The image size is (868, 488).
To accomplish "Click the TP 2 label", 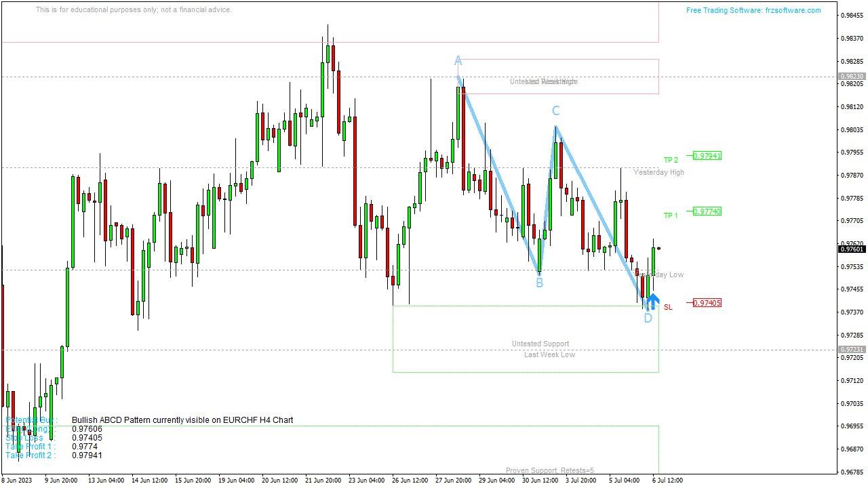I will (671, 160).
